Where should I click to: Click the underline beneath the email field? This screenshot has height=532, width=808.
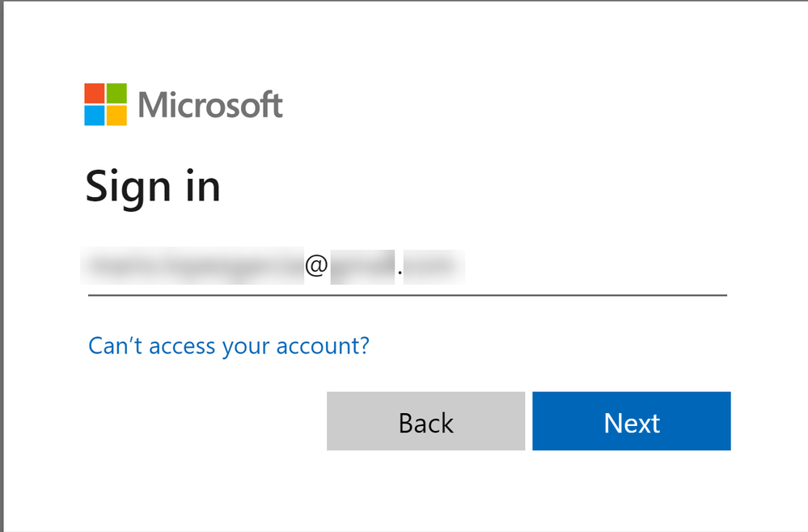tap(407, 295)
